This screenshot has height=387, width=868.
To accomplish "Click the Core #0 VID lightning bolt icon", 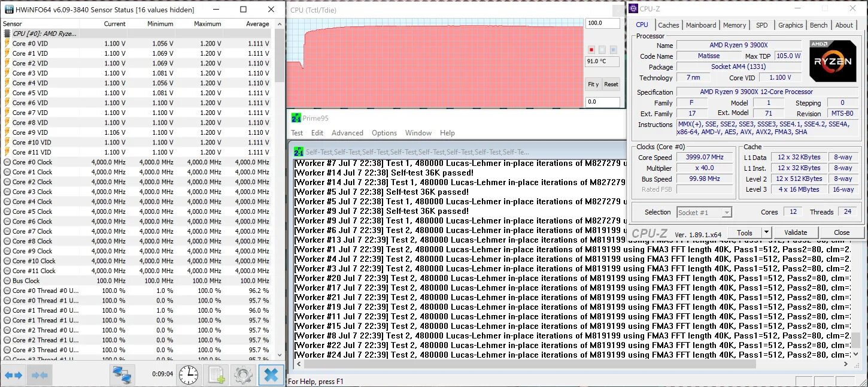I will pos(7,43).
